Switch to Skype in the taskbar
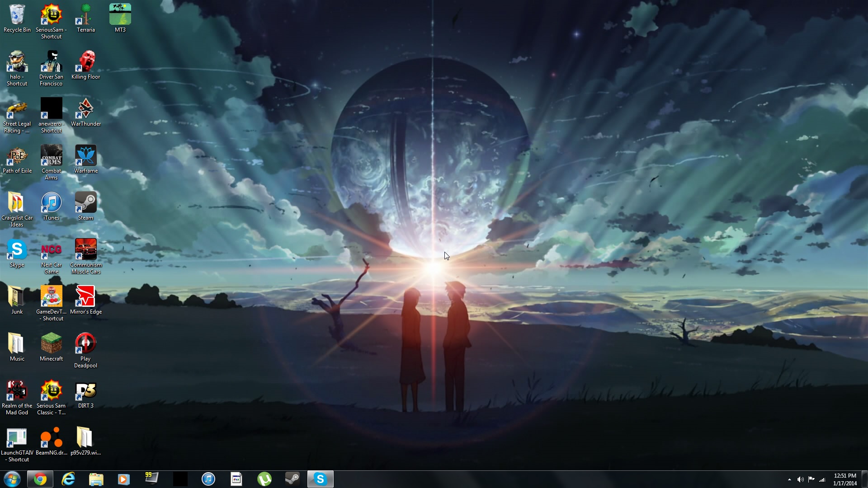868x488 pixels. [321, 479]
